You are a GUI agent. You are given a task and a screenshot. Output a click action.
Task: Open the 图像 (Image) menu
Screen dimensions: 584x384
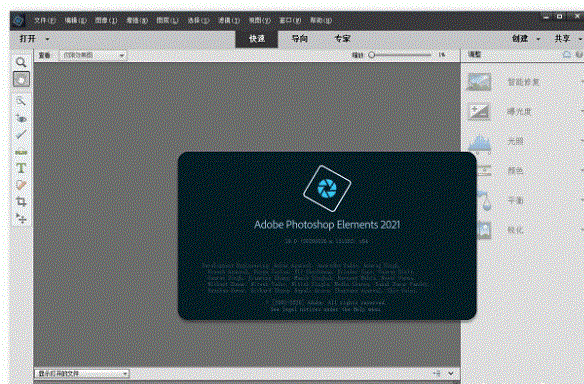click(x=106, y=20)
